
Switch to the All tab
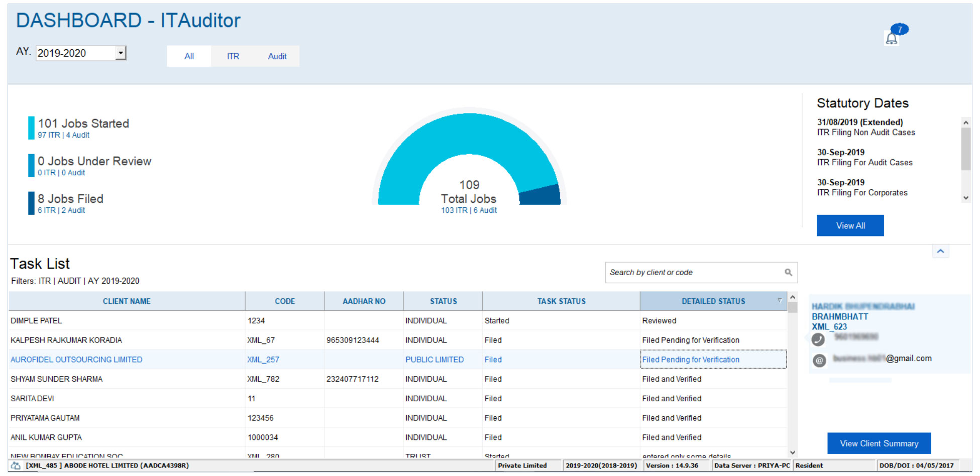(x=189, y=56)
